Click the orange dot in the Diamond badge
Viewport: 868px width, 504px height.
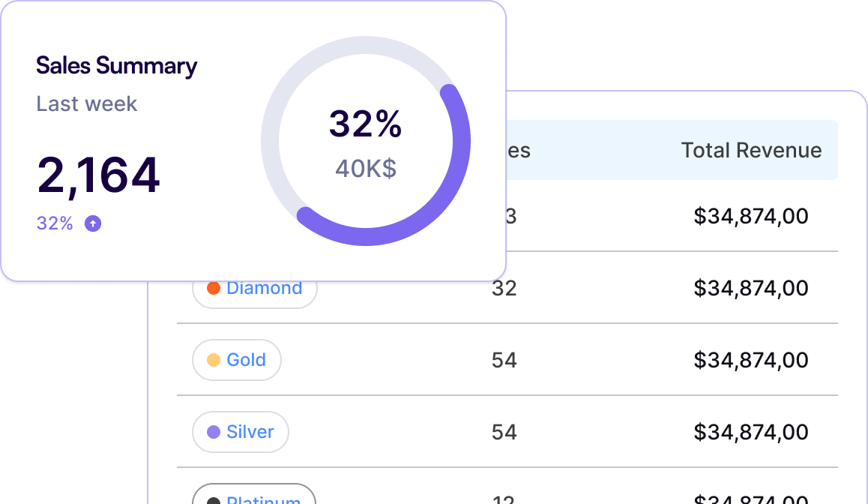coord(213,288)
